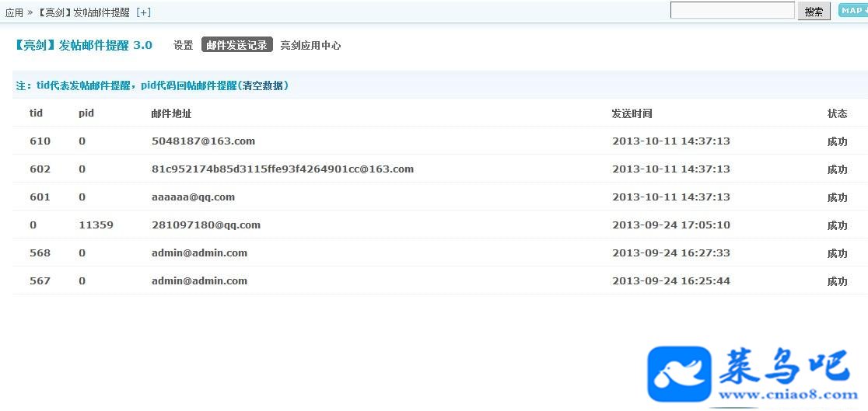Screen dimensions: 868x411
Task: Click the 【亮剑】发帖邮件提醒 3.0 title
Action: 83,45
